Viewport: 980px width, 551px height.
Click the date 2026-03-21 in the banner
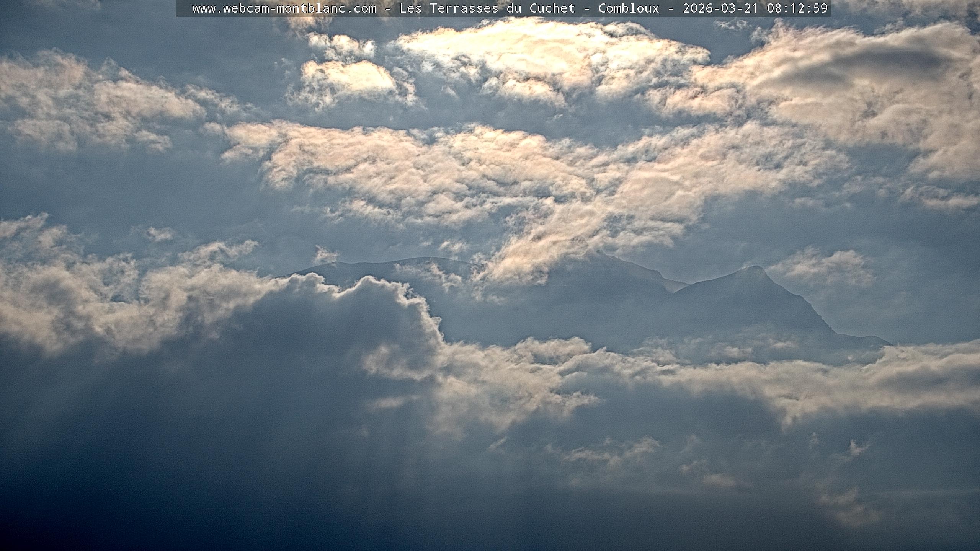pyautogui.click(x=720, y=8)
